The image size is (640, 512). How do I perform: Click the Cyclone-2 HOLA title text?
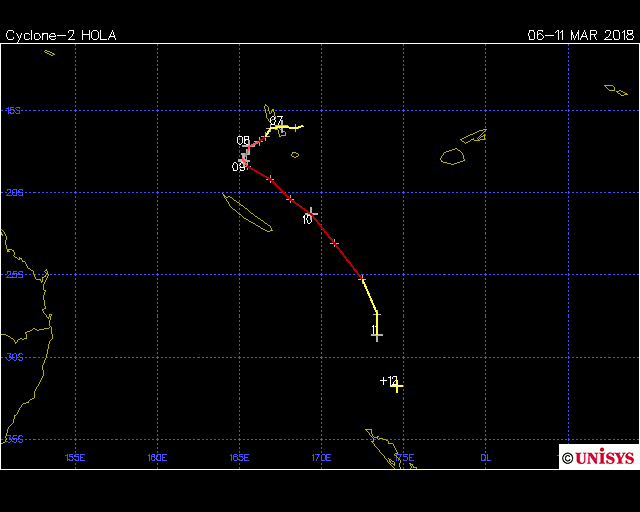61,35
